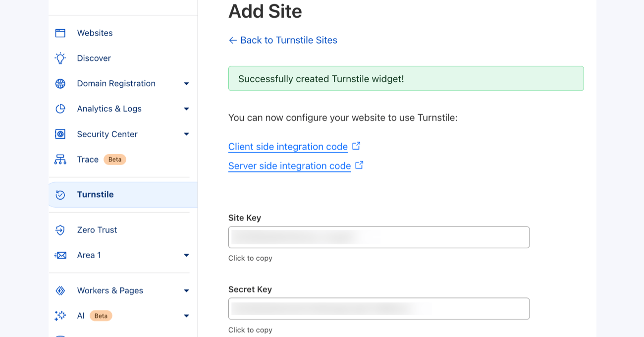Click the Workers & Pages label
This screenshot has width=644, height=337.
click(110, 290)
